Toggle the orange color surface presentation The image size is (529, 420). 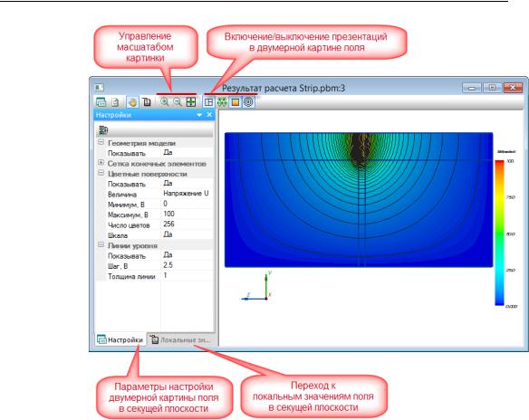click(x=236, y=101)
